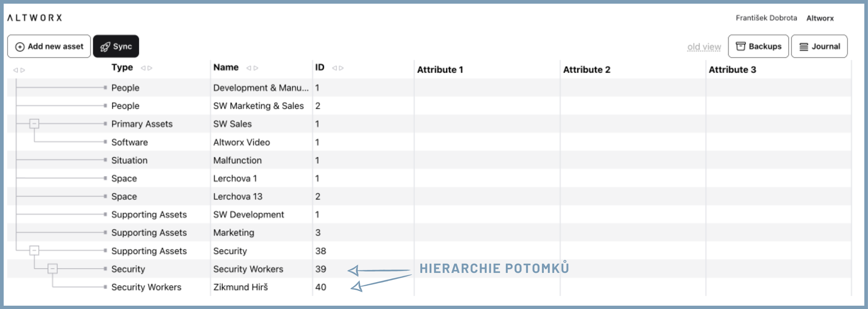
Task: Click the ALTWORX logo
Action: [35, 18]
